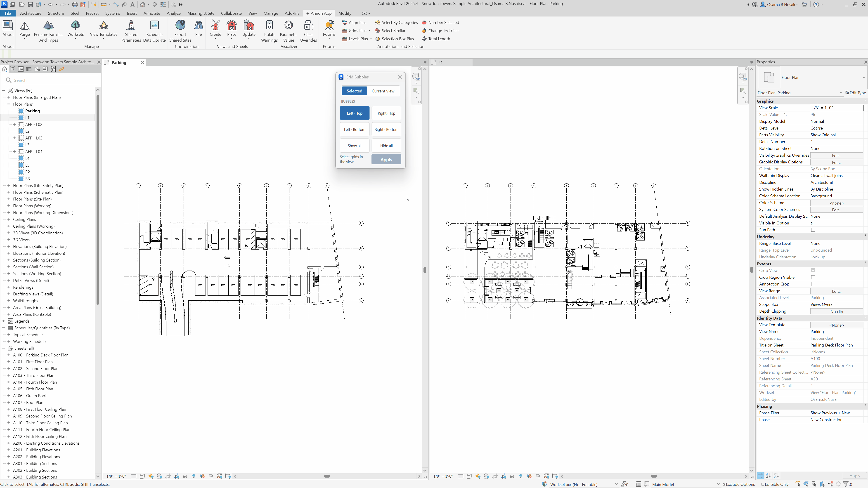Viewport: 868px width, 488px height.
Task: Open the Purge tool
Action: pyautogui.click(x=25, y=30)
